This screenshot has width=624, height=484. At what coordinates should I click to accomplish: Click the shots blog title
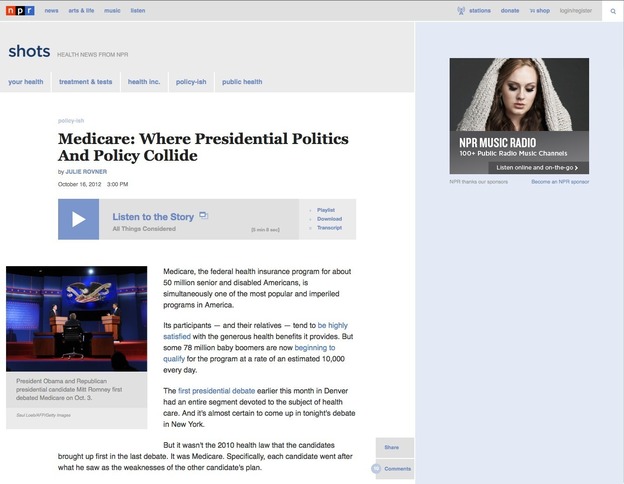click(29, 51)
